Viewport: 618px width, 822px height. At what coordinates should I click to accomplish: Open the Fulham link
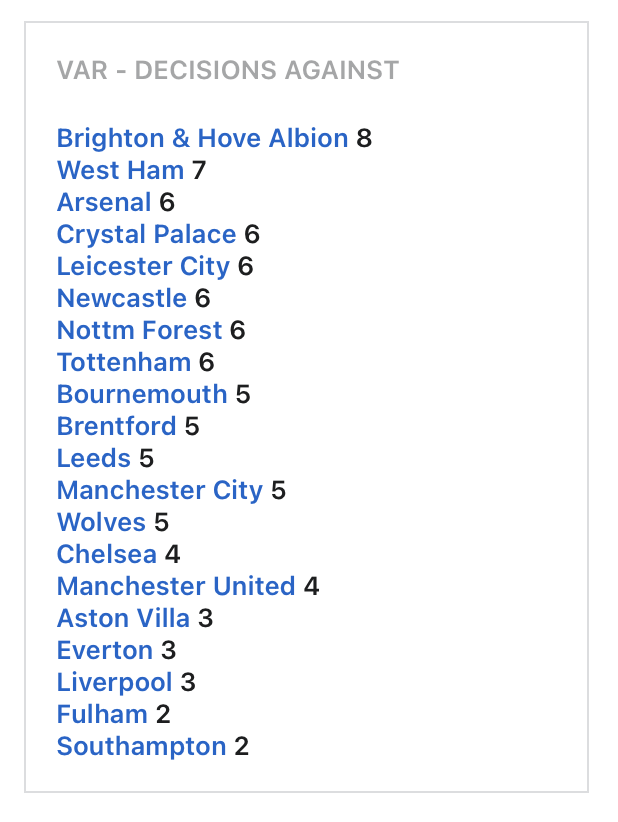click(x=102, y=715)
